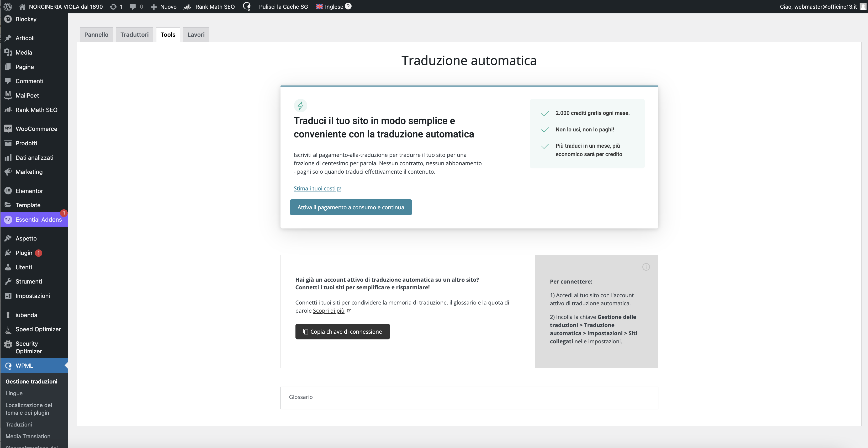Switch to the Traduttori tab
Image resolution: width=868 pixels, height=448 pixels.
click(134, 34)
